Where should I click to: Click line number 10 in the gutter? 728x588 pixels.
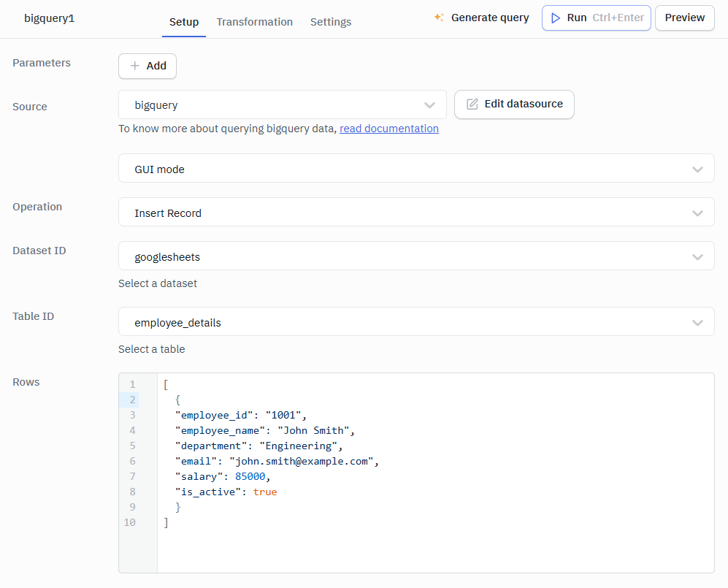129,522
